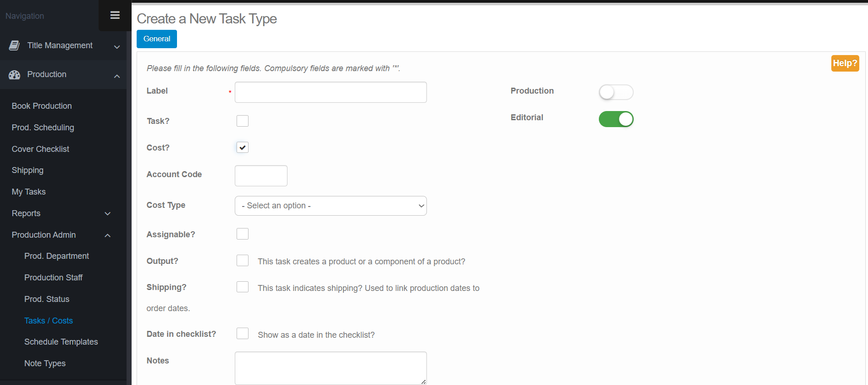The width and height of the screenshot is (868, 385).
Task: Go to Schedule Templates
Action: (61, 342)
